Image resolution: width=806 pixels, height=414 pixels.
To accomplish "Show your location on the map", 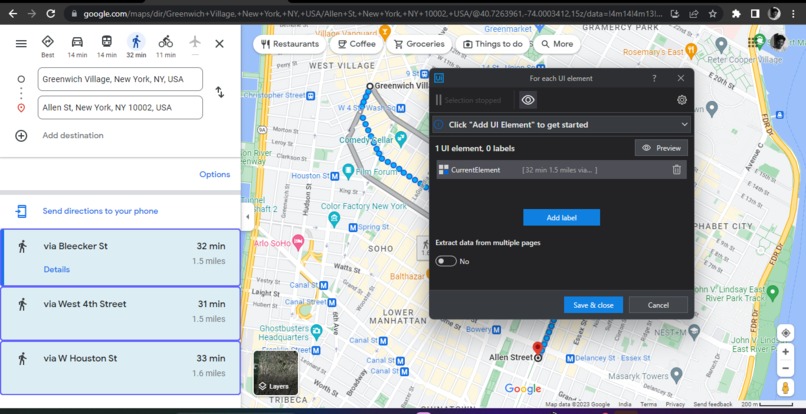I will (785, 333).
